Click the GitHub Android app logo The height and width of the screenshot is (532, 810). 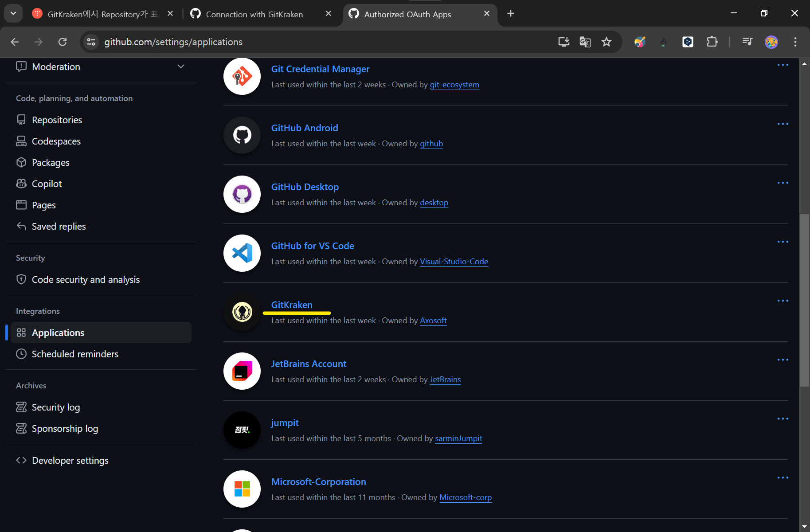[242, 135]
